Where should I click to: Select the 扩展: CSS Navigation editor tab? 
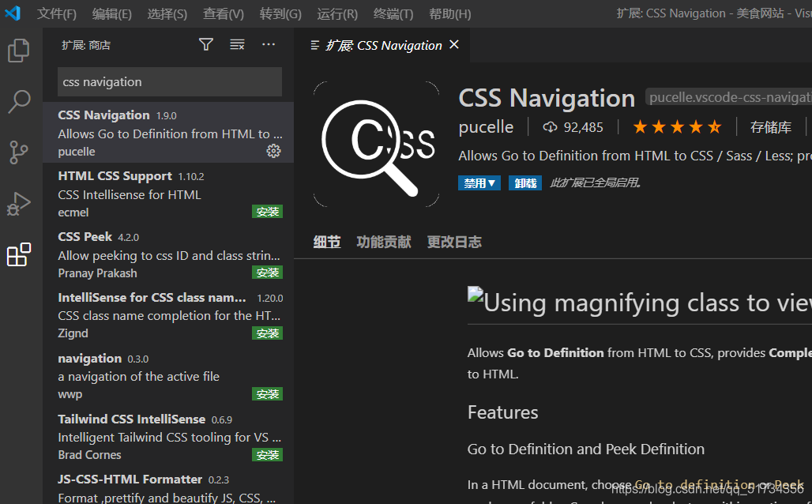pyautogui.click(x=383, y=45)
